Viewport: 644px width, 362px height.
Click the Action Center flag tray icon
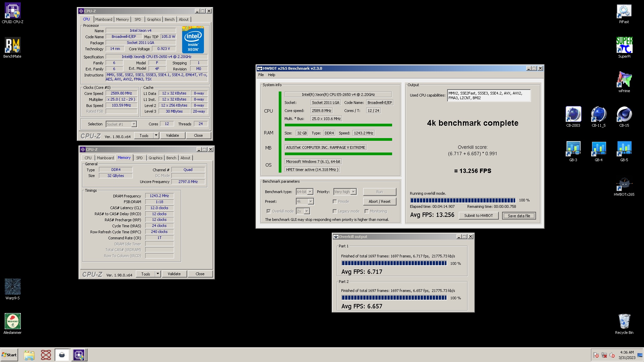point(596,355)
